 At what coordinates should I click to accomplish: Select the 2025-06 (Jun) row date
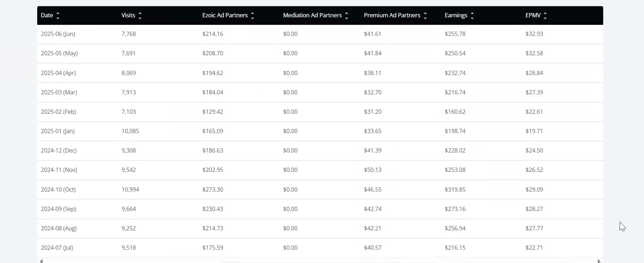(x=58, y=34)
